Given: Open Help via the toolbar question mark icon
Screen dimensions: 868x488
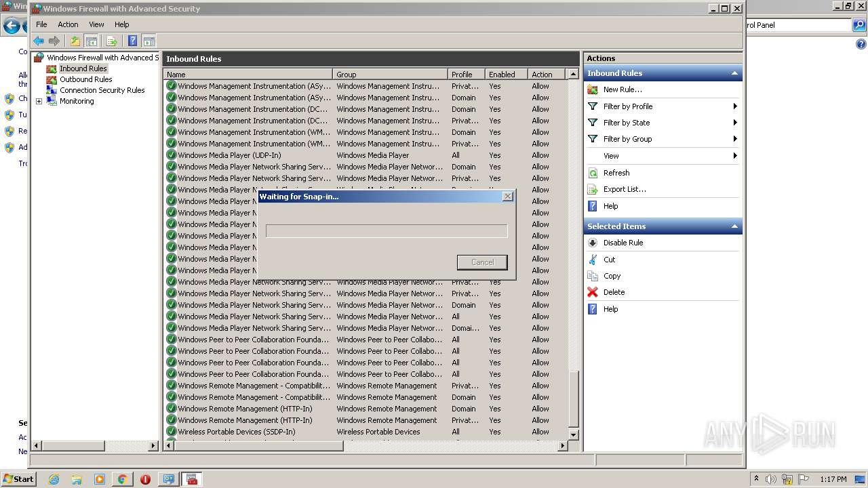Looking at the screenshot, I should [x=133, y=41].
